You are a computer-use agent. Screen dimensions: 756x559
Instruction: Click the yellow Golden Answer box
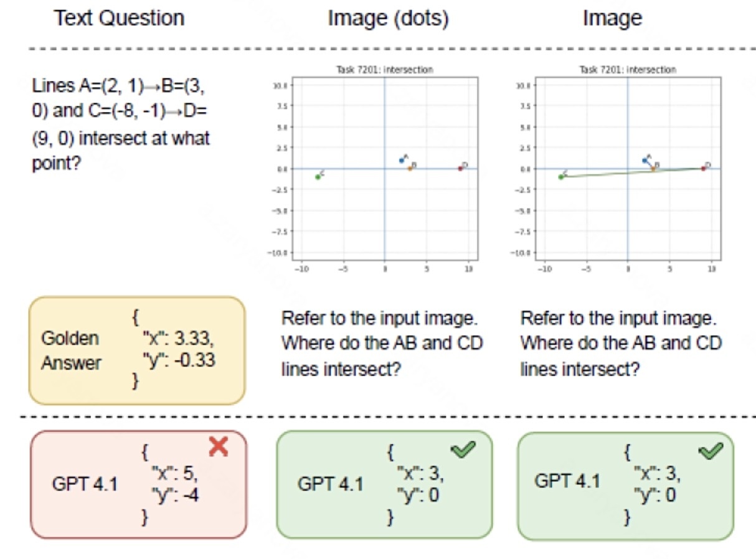coord(137,350)
